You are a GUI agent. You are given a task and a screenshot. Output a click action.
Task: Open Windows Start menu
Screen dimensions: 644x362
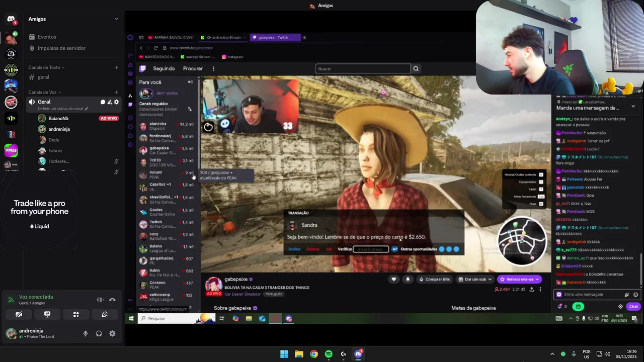284,354
